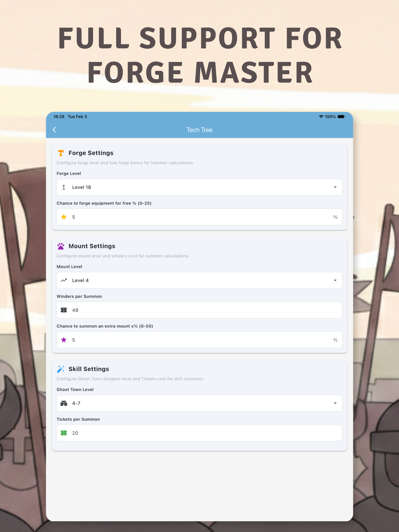The width and height of the screenshot is (399, 532).
Task: Click the upgrade arrow icon beside Level 18
Action: click(64, 187)
